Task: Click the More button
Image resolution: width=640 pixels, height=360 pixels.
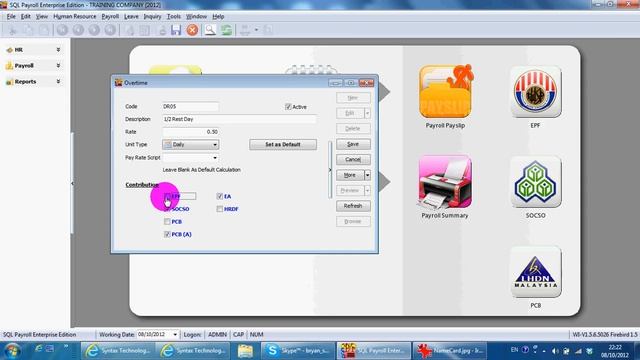Action: point(350,175)
